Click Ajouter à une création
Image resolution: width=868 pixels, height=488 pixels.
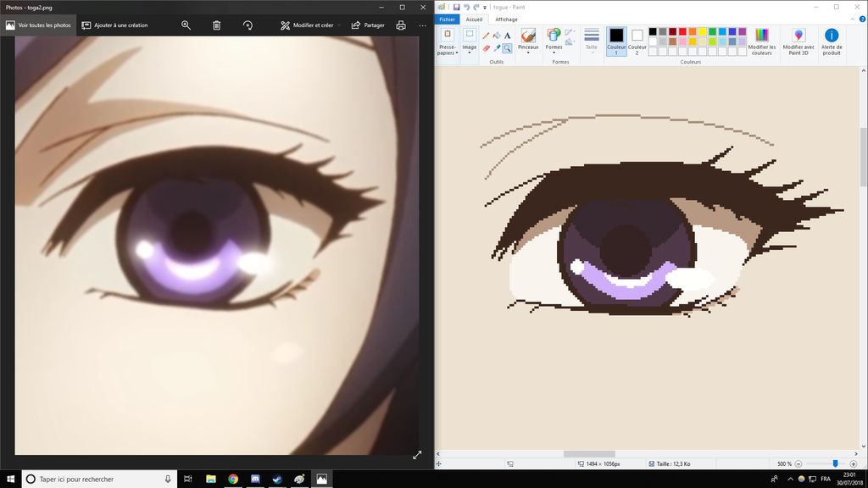click(x=114, y=25)
